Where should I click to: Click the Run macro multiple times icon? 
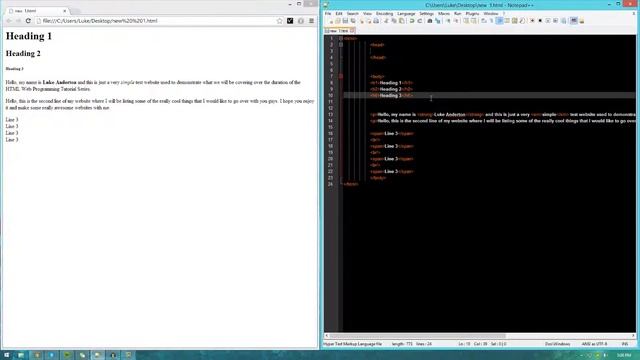[556, 20]
